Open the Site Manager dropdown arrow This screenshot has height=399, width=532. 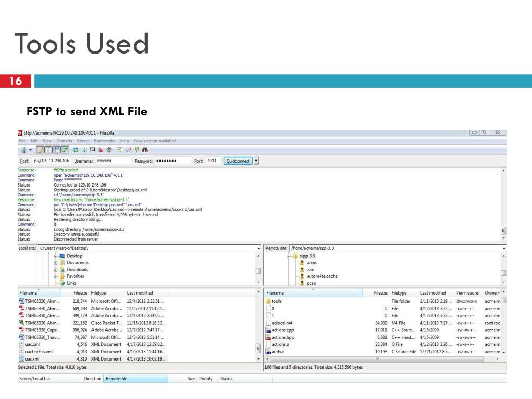click(30, 150)
